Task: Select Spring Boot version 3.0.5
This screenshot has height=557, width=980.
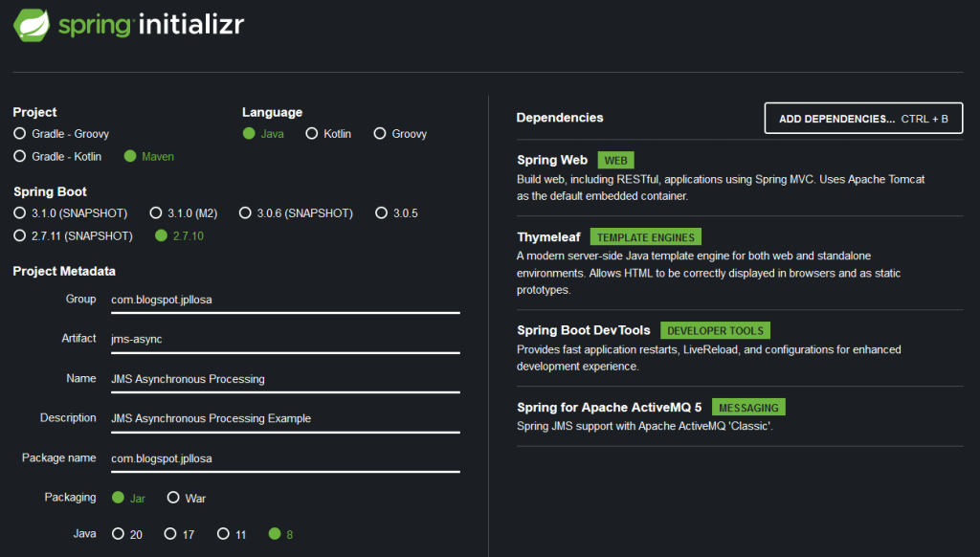Action: pos(382,212)
